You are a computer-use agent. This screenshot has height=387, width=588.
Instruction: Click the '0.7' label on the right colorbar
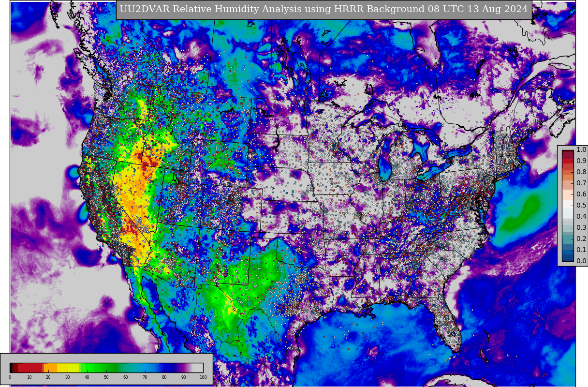(x=581, y=183)
